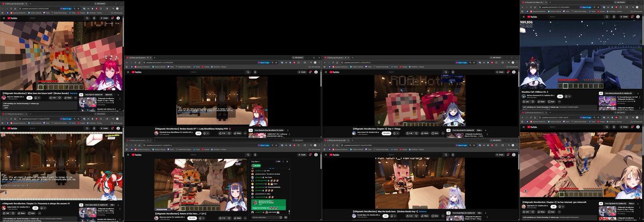Click voice search microphone in Hakos Baelz window

94,128
